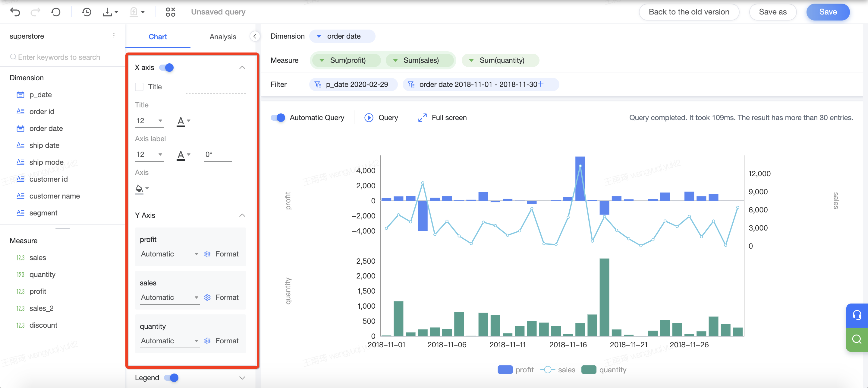Click the Save as button

click(x=773, y=12)
